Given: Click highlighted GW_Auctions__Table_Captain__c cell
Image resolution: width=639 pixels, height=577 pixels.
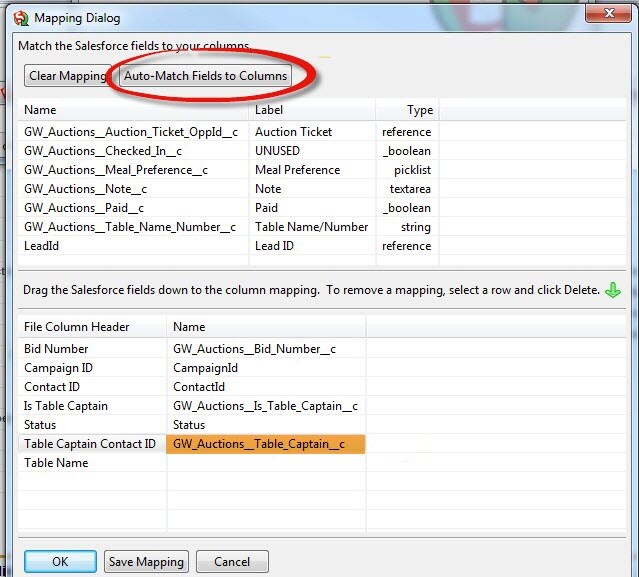Looking at the screenshot, I should point(266,444).
